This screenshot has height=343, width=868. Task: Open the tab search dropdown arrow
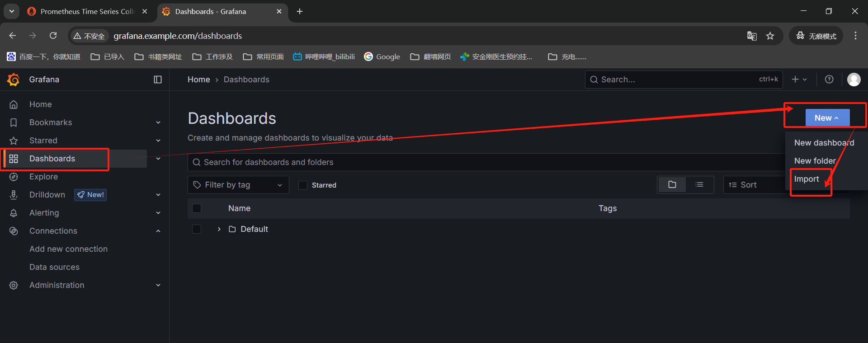click(11, 11)
